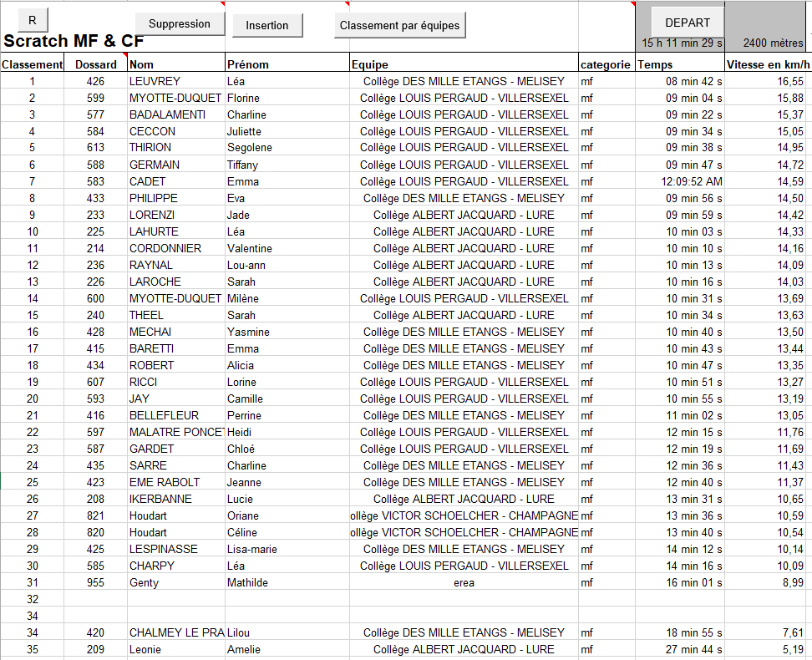Select the EME RABOLT name cell
This screenshot has width=812, height=660.
[176, 482]
